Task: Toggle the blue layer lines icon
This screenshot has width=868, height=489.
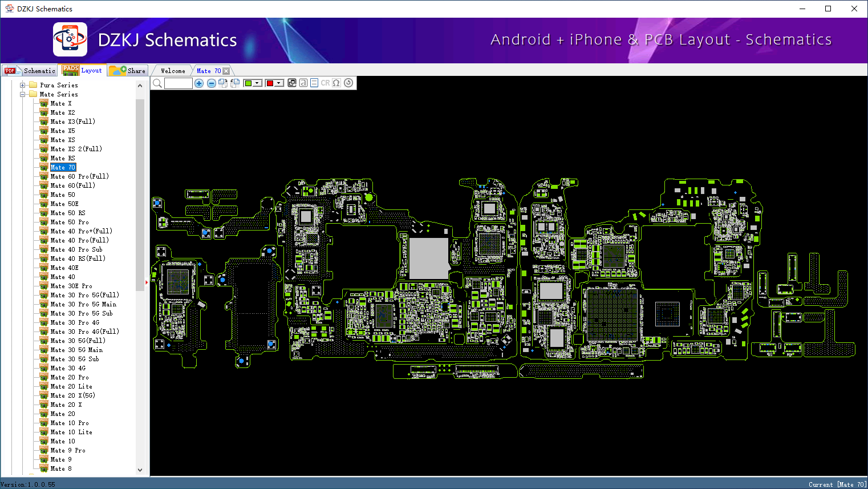Action: tap(314, 83)
